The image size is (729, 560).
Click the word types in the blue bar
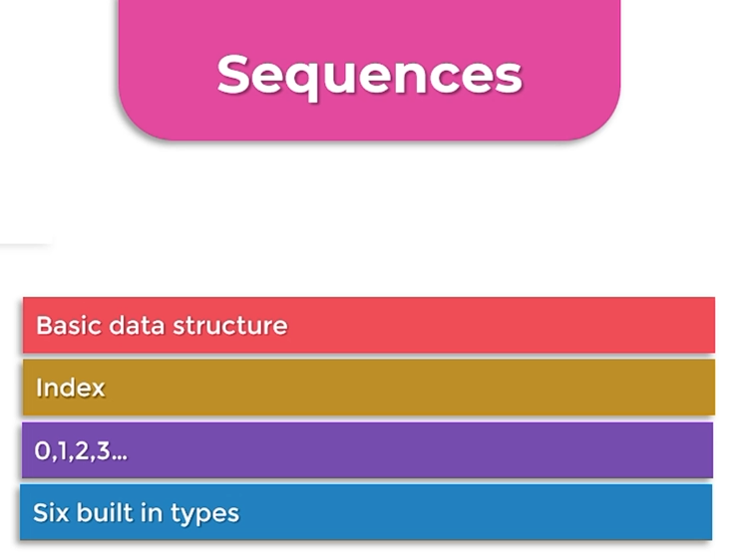pyautogui.click(x=204, y=514)
